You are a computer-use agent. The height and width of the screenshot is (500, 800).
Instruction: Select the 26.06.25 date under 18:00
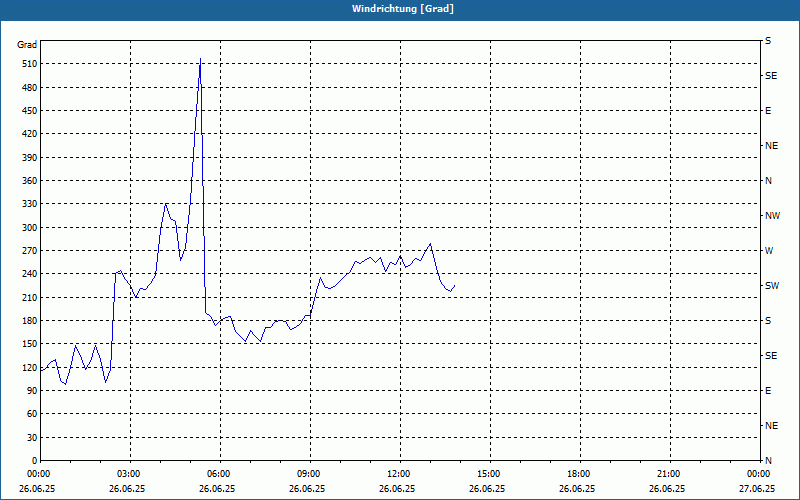coord(578,489)
